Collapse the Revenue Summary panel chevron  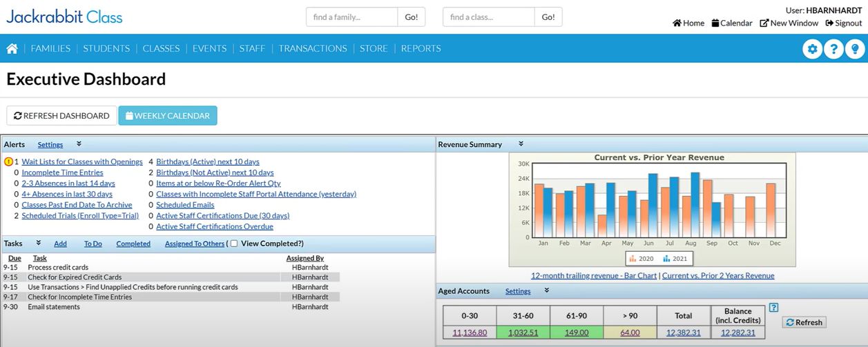521,144
